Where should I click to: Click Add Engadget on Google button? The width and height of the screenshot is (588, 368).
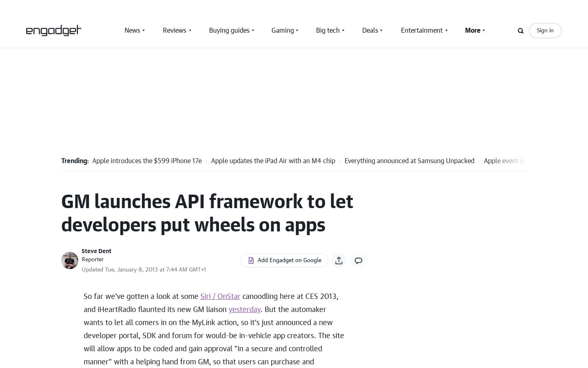pyautogui.click(x=285, y=260)
